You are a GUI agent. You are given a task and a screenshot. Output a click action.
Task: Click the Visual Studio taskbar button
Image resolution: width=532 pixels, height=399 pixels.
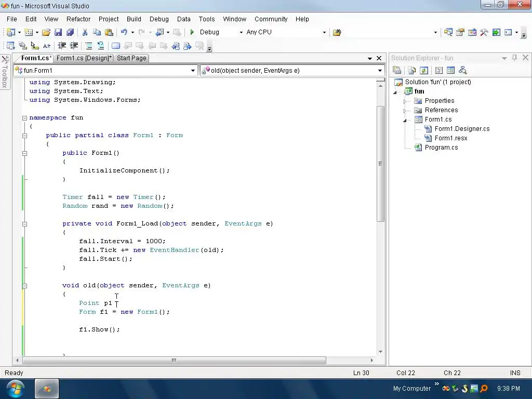click(x=47, y=389)
